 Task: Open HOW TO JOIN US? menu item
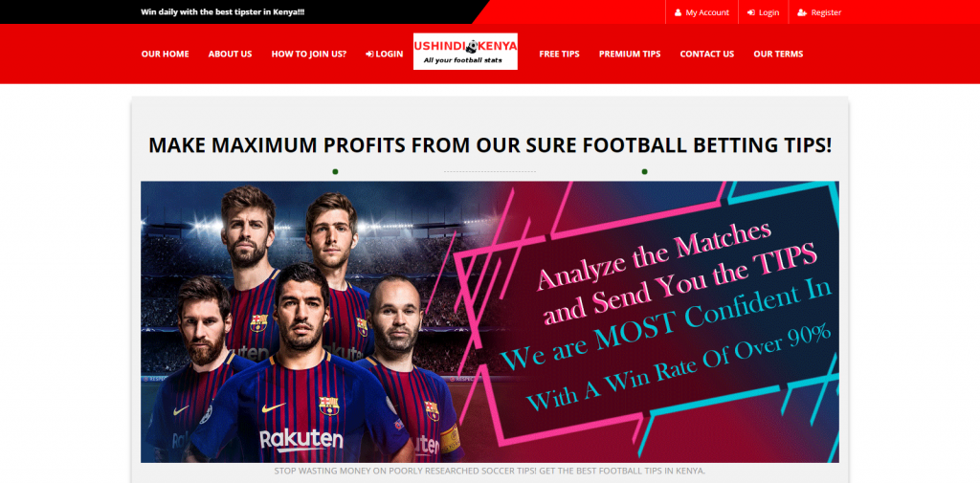click(x=309, y=54)
